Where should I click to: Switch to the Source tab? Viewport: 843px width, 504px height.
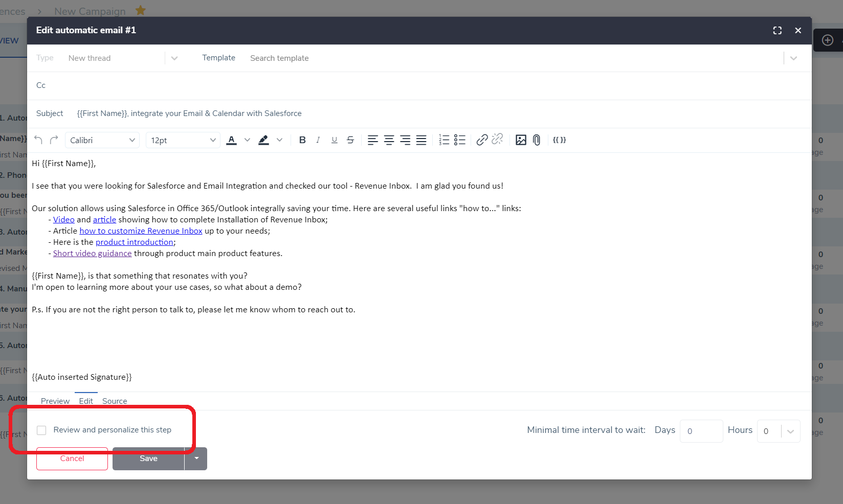115,401
